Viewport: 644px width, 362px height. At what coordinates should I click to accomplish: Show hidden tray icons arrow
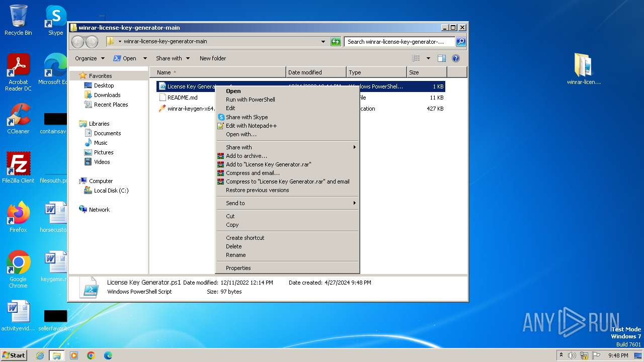(x=561, y=355)
